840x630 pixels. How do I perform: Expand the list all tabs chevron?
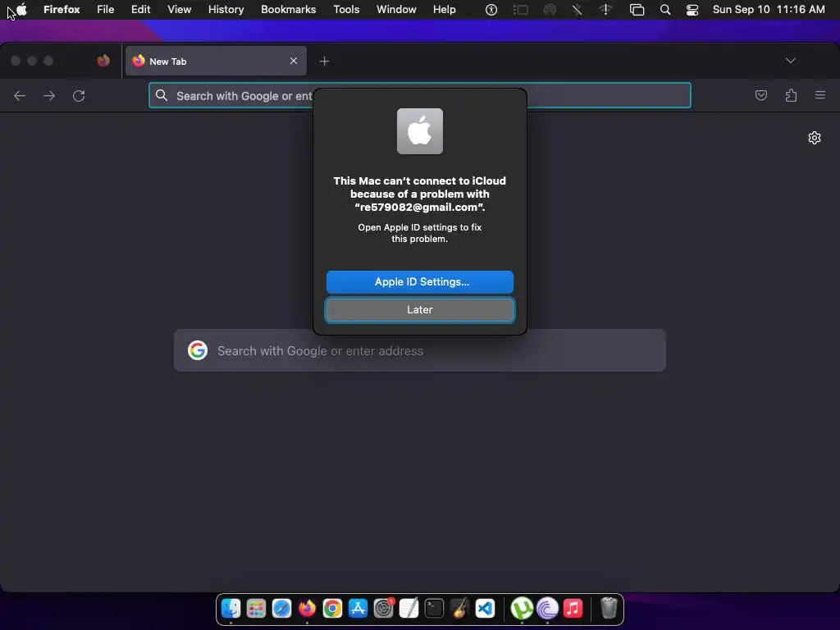point(790,61)
